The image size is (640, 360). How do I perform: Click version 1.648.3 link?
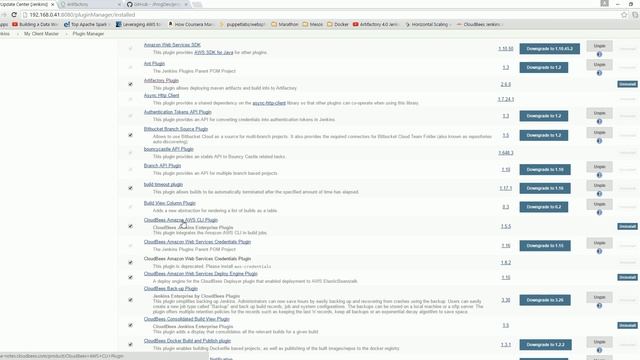(506, 153)
